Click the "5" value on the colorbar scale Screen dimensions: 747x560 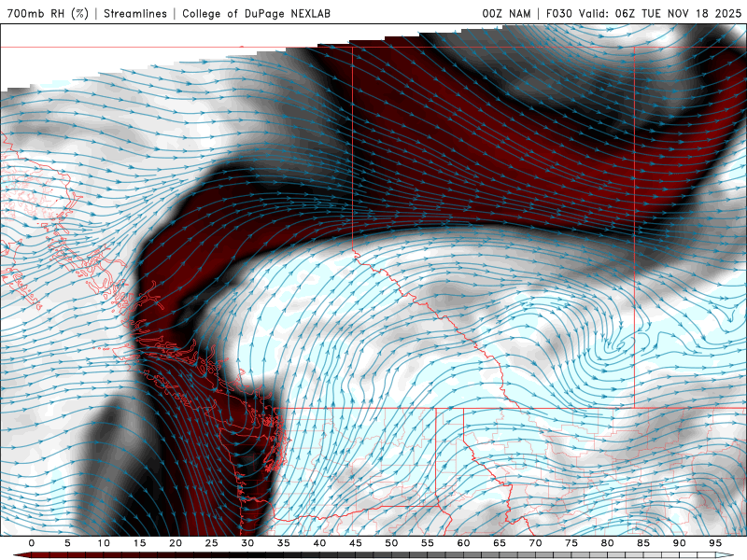point(67,543)
